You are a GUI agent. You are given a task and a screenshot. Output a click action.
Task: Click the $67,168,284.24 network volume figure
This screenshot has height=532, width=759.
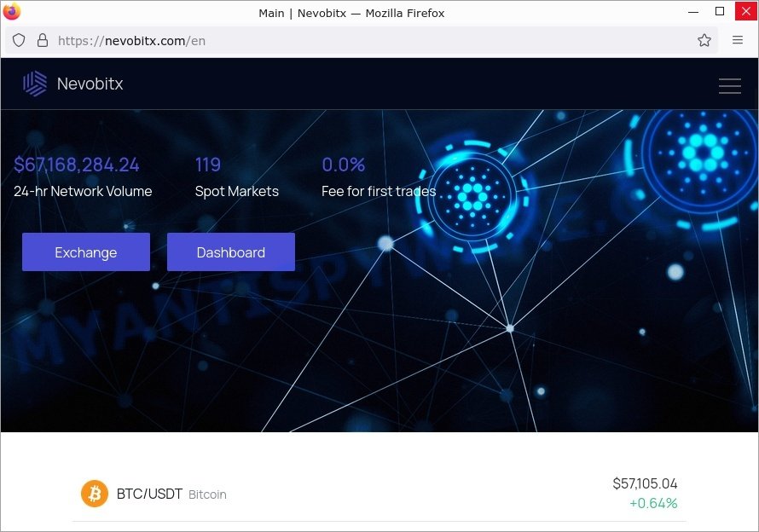[x=77, y=165]
